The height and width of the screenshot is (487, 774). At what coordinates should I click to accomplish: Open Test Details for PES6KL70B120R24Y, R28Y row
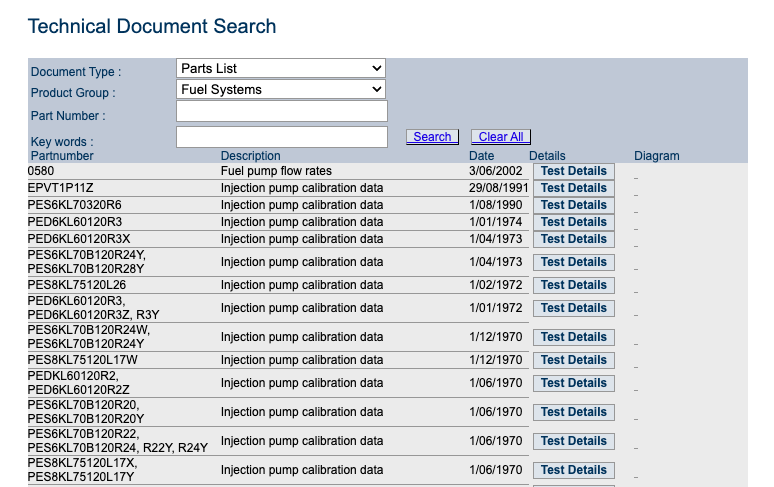pyautogui.click(x=573, y=262)
